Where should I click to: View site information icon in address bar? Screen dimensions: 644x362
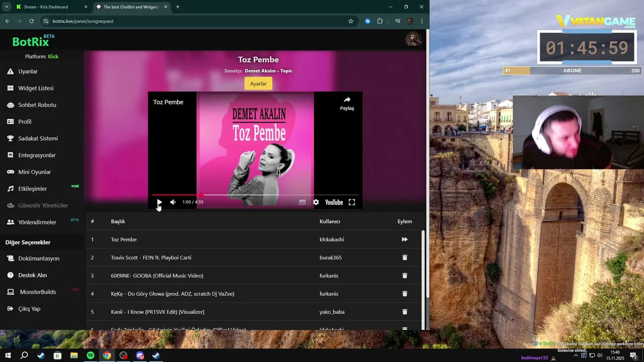[46, 21]
